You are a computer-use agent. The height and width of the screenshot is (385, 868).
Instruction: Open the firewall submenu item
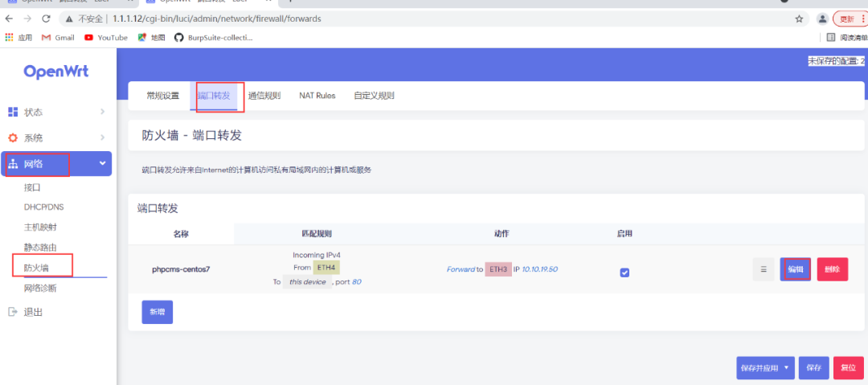(36, 268)
